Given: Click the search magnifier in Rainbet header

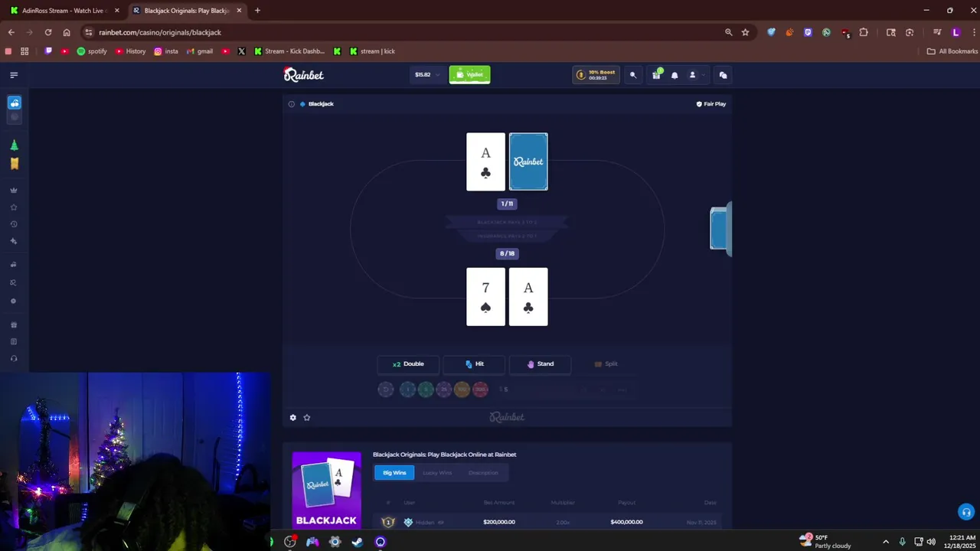Looking at the screenshot, I should pyautogui.click(x=633, y=75).
